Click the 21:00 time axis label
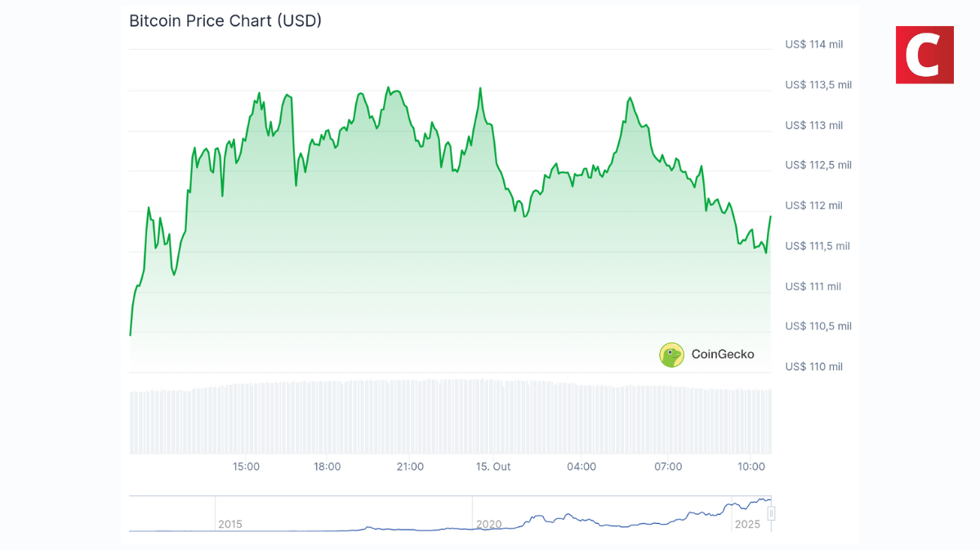The width and height of the screenshot is (980, 550). 410,467
